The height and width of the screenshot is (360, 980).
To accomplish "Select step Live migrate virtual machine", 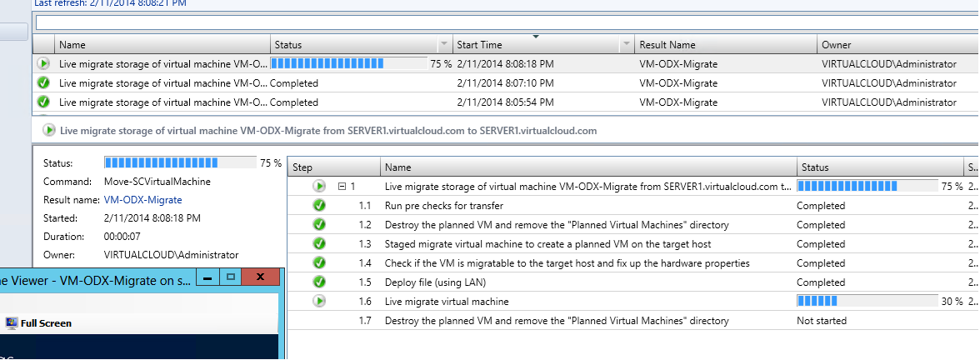I will (633, 302).
